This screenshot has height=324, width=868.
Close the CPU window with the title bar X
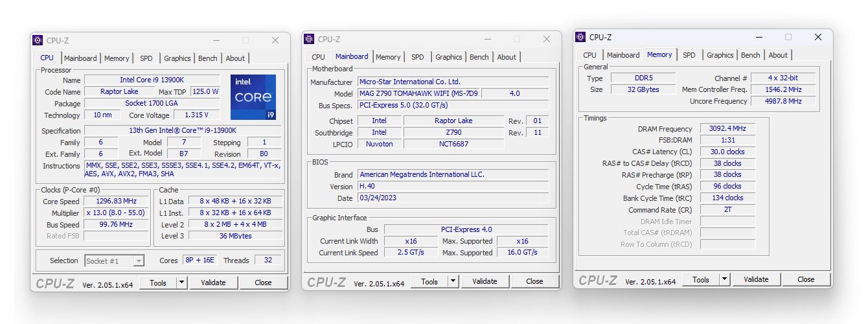[x=275, y=40]
